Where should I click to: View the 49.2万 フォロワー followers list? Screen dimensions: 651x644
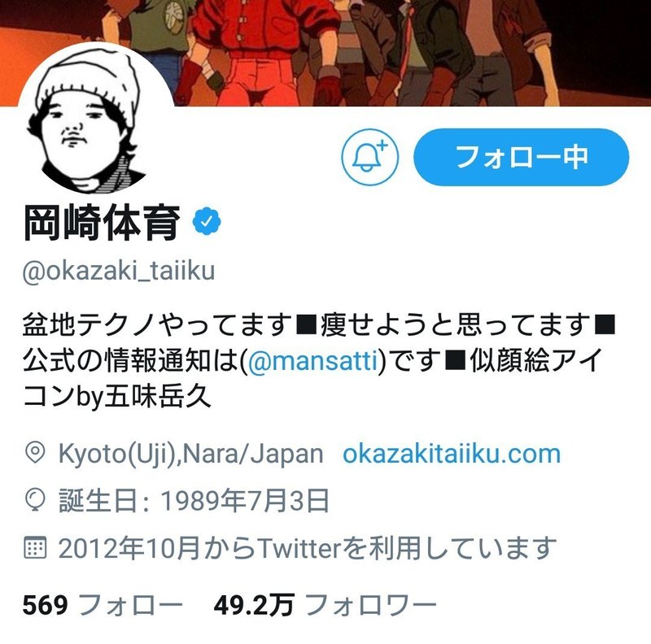tap(325, 604)
